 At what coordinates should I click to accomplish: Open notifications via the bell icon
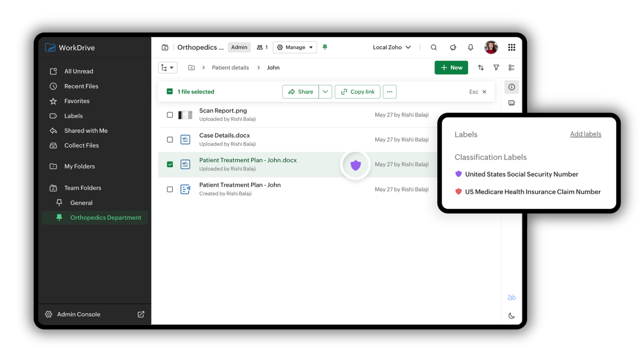pyautogui.click(x=470, y=47)
